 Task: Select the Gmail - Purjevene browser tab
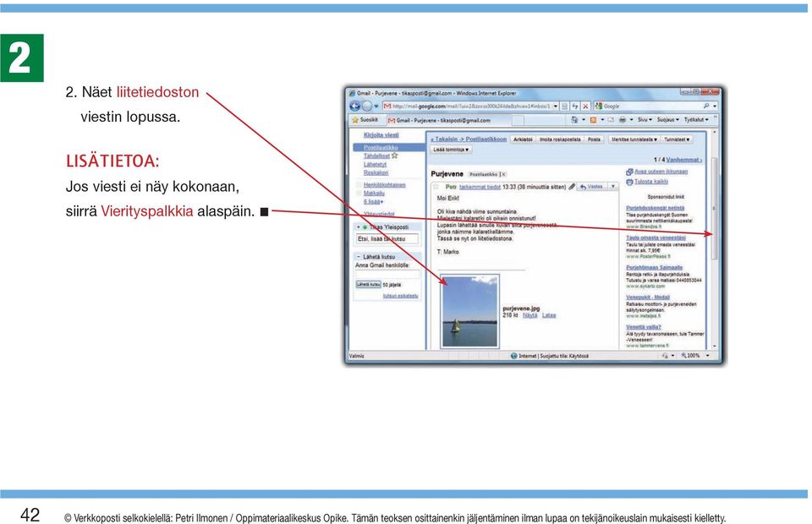coord(447,120)
